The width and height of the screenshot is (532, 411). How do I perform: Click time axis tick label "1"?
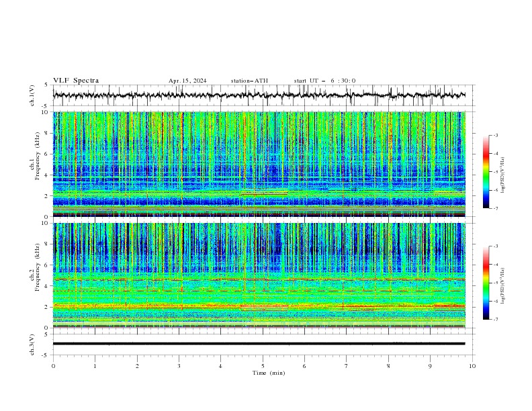click(x=95, y=366)
